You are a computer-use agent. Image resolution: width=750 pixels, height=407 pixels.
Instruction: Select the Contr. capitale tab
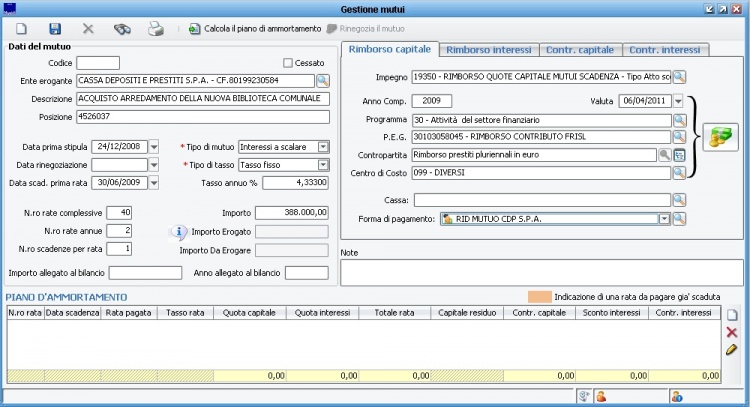pos(579,49)
